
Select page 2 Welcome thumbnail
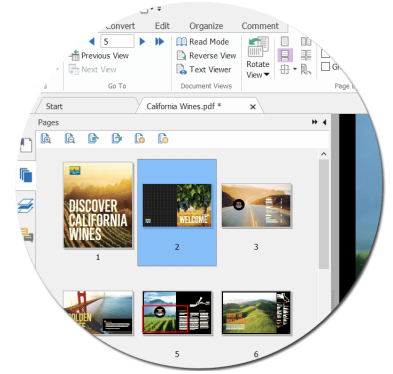[177, 205]
